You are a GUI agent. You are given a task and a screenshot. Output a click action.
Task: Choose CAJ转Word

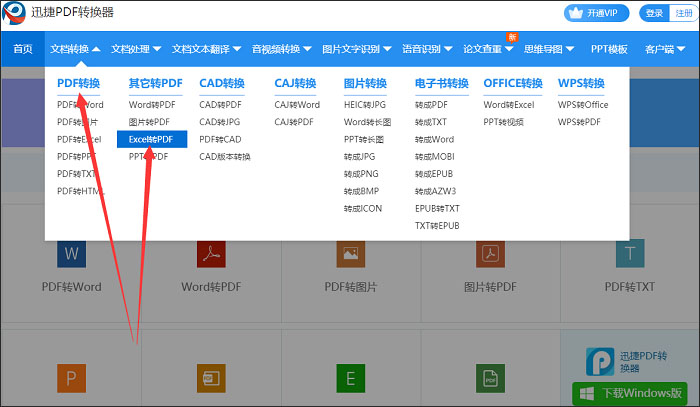[x=297, y=105]
